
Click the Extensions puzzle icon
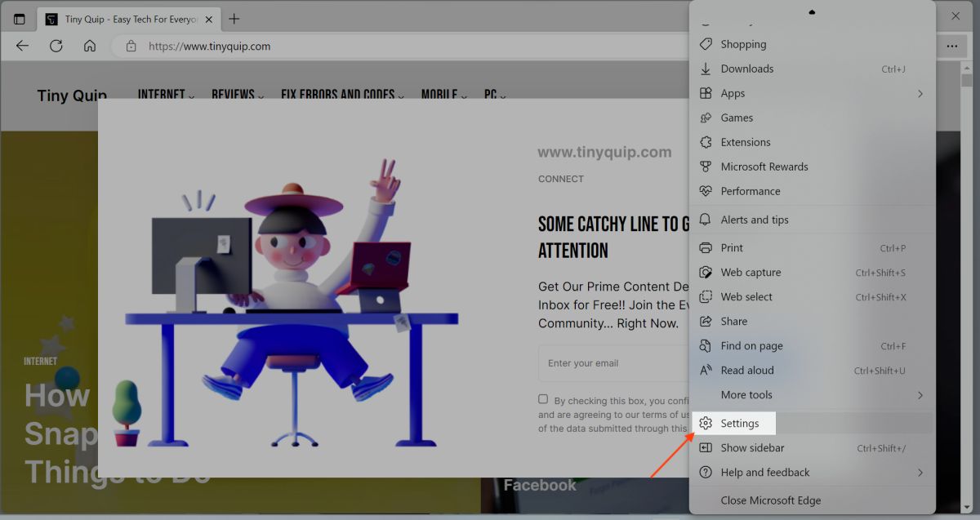(x=705, y=142)
